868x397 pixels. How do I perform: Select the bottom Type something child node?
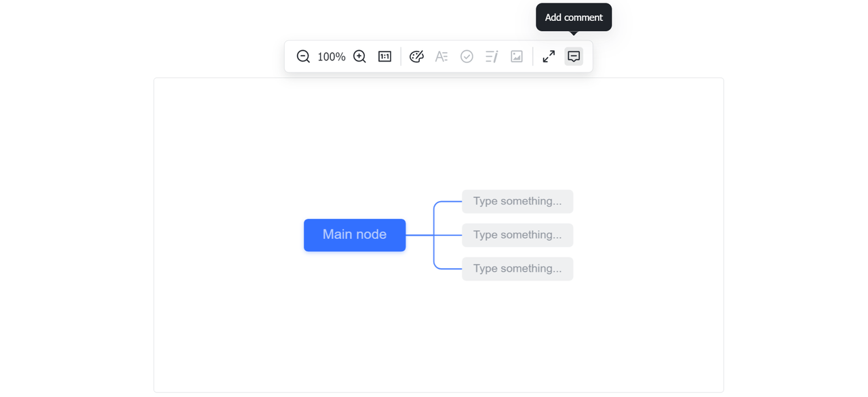pyautogui.click(x=517, y=269)
